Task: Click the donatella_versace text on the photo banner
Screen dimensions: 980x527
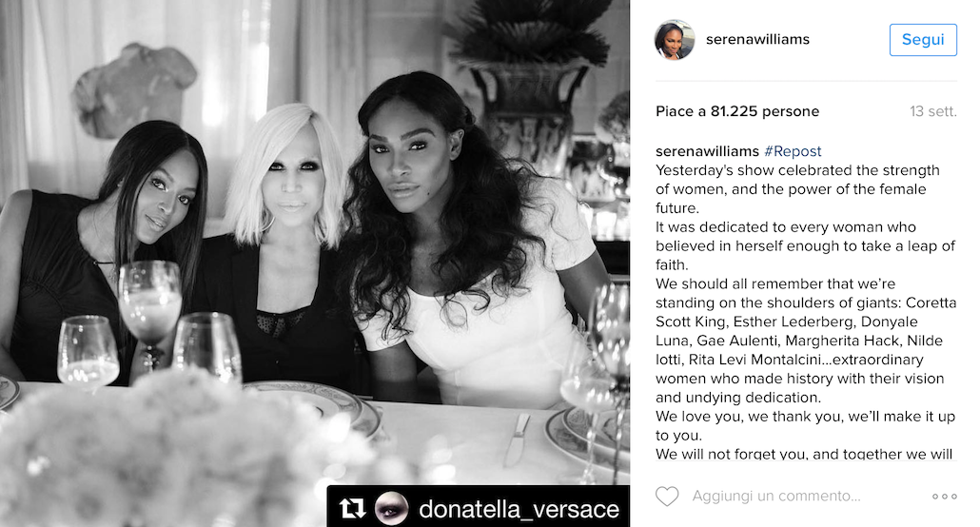Action: (519, 508)
